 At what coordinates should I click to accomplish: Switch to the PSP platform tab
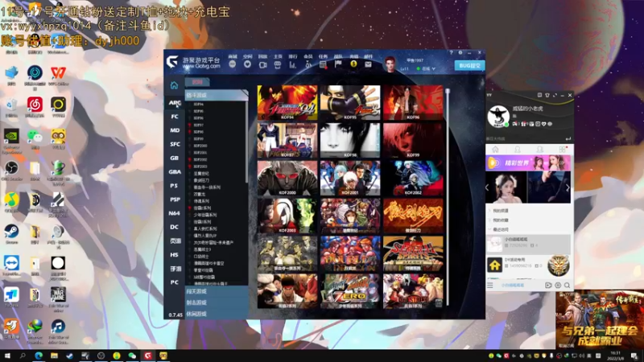[175, 200]
